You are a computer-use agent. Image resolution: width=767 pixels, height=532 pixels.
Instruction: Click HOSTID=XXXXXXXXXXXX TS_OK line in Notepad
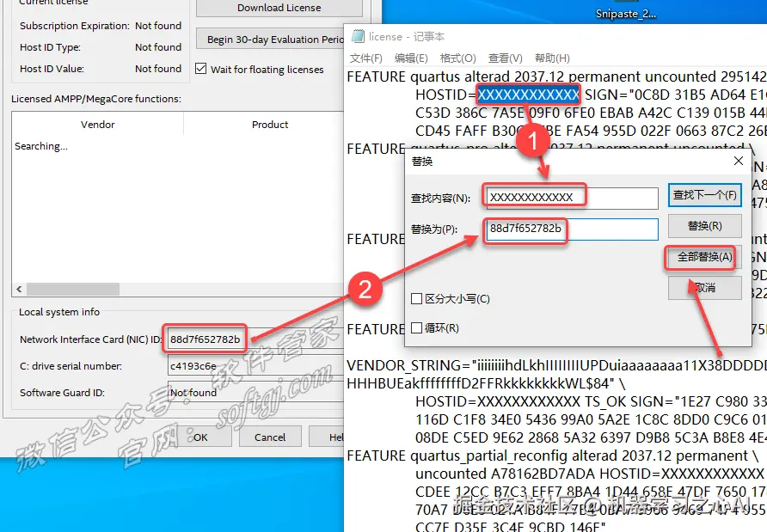pyautogui.click(x=591, y=401)
